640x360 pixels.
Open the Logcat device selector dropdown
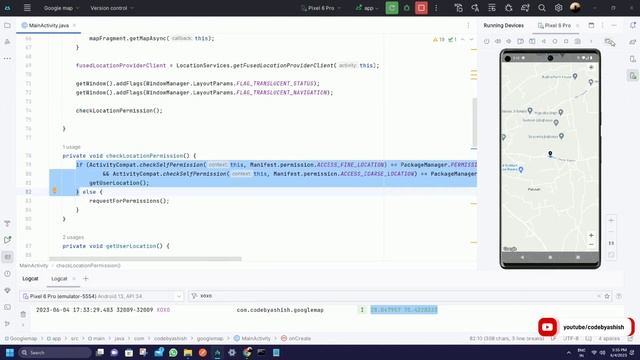101,296
